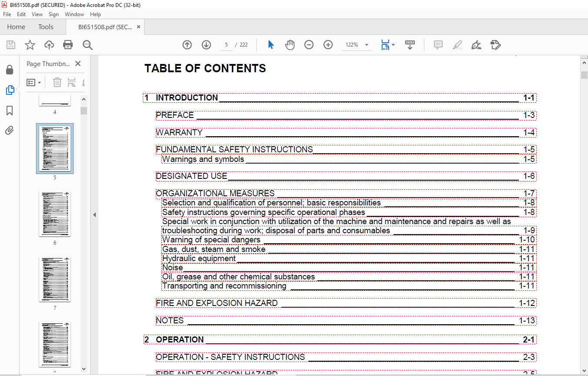Open ORGANIZATIONAL MEASURES contents entry
588x376 pixels.
click(x=346, y=193)
